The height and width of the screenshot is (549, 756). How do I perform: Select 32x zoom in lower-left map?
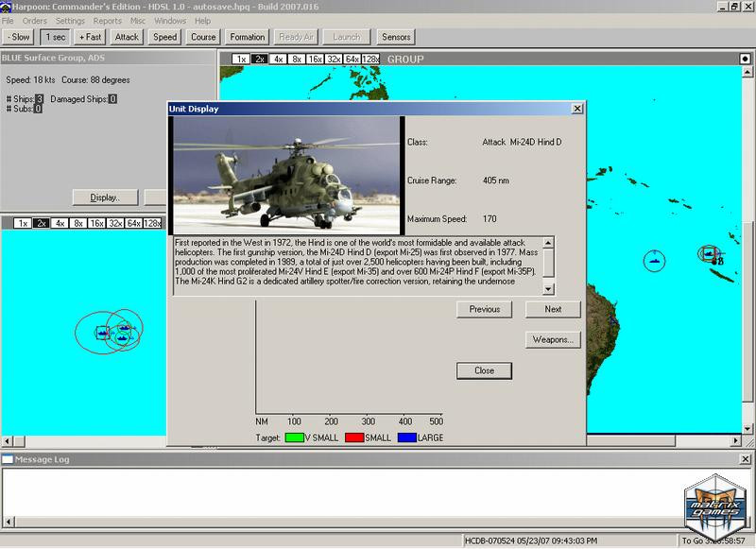tap(115, 223)
